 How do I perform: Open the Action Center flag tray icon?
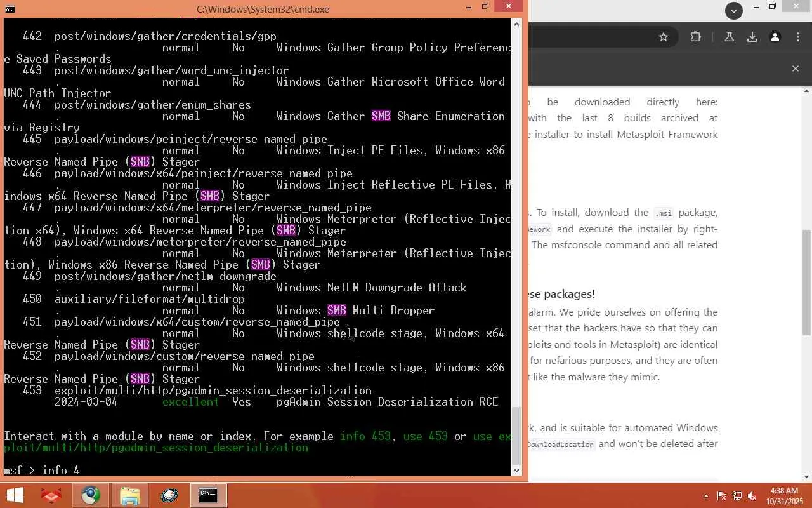click(721, 496)
